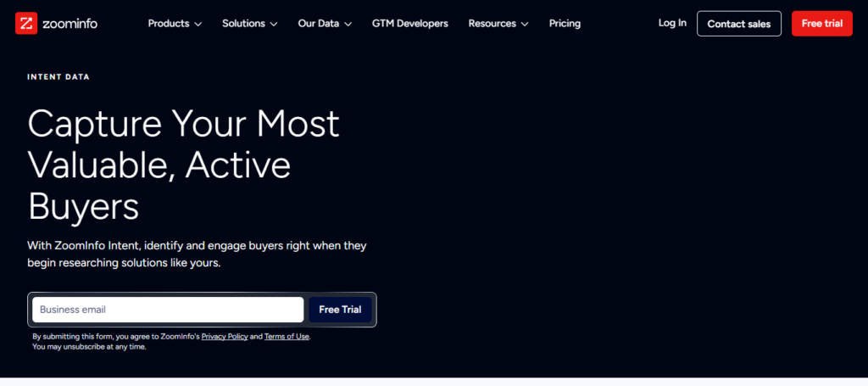Click the zoominfo wordmark text
The image size is (868, 386).
[70, 23]
